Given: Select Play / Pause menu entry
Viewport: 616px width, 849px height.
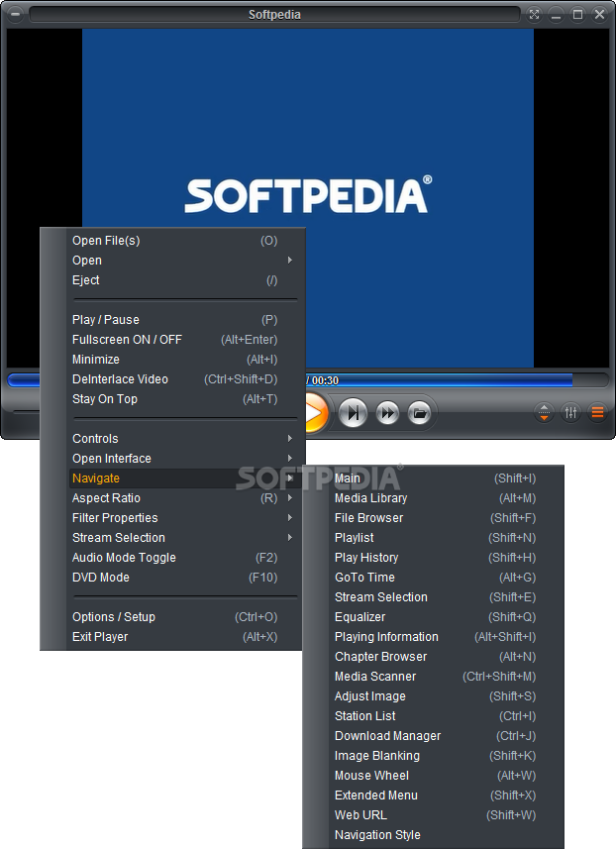Looking at the screenshot, I should pos(184,320).
